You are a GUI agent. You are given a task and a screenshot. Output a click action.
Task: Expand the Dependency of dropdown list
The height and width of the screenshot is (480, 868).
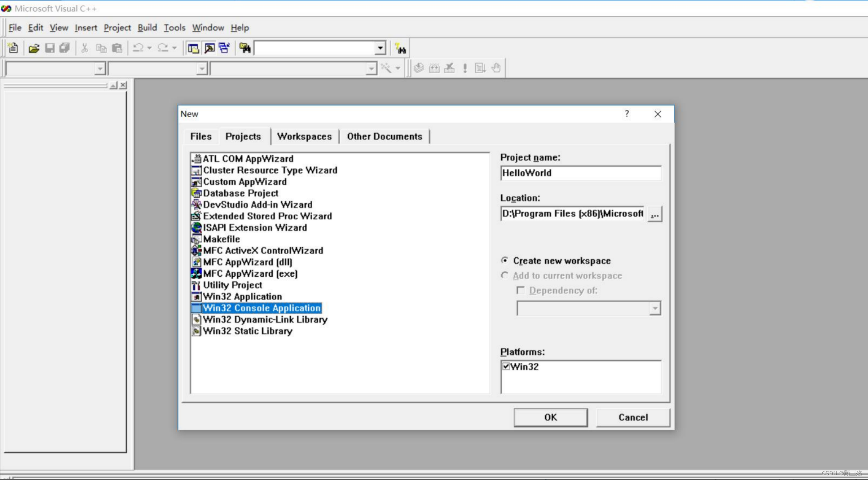pyautogui.click(x=655, y=308)
